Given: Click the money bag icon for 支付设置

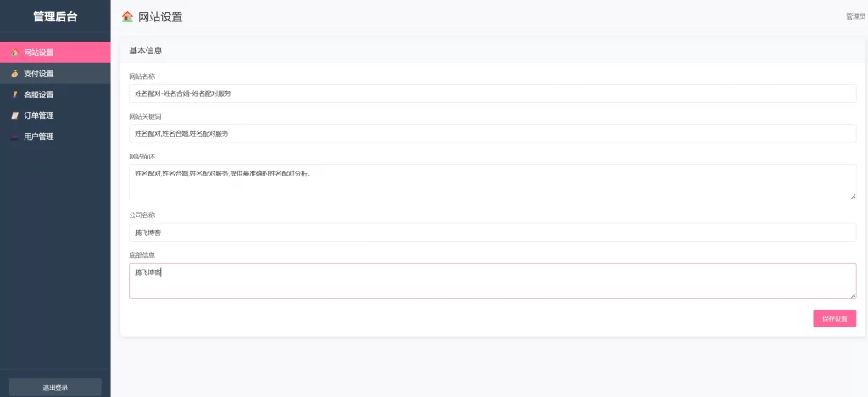Looking at the screenshot, I should click(x=14, y=74).
